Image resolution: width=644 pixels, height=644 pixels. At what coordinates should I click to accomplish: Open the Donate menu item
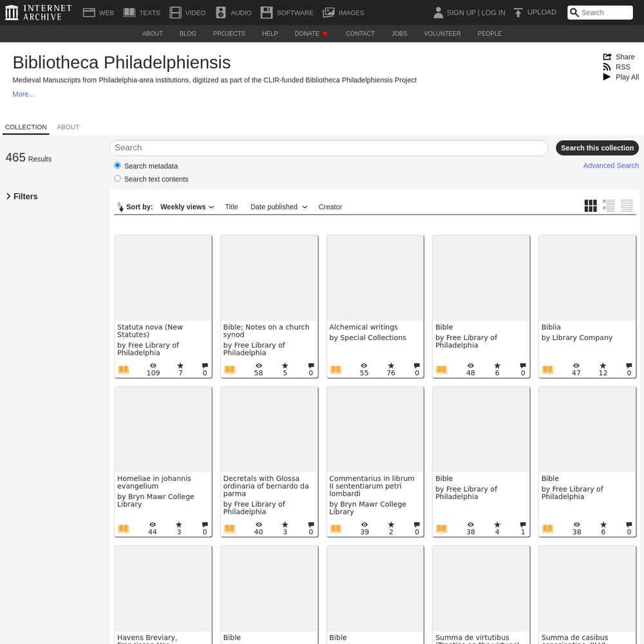click(311, 33)
